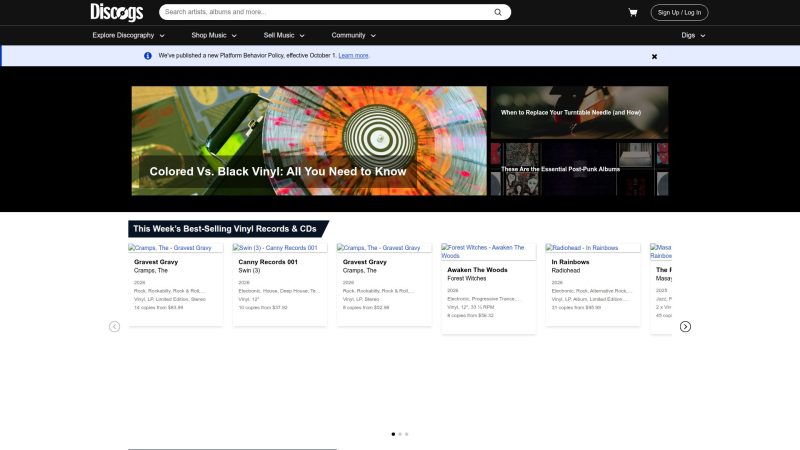Viewport: 800px width, 450px height.
Task: Select the second carousel page dot
Action: (x=400, y=434)
